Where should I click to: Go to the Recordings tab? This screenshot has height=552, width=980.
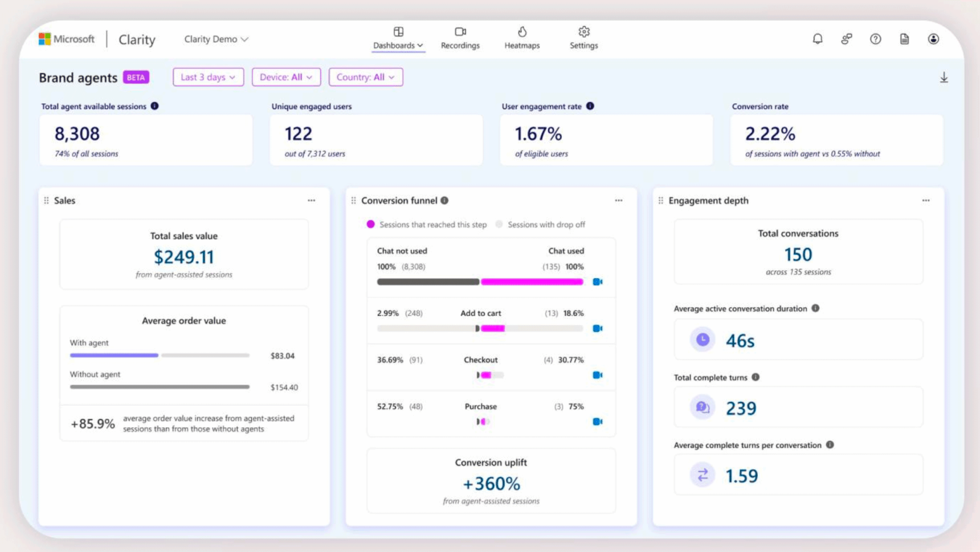(460, 38)
